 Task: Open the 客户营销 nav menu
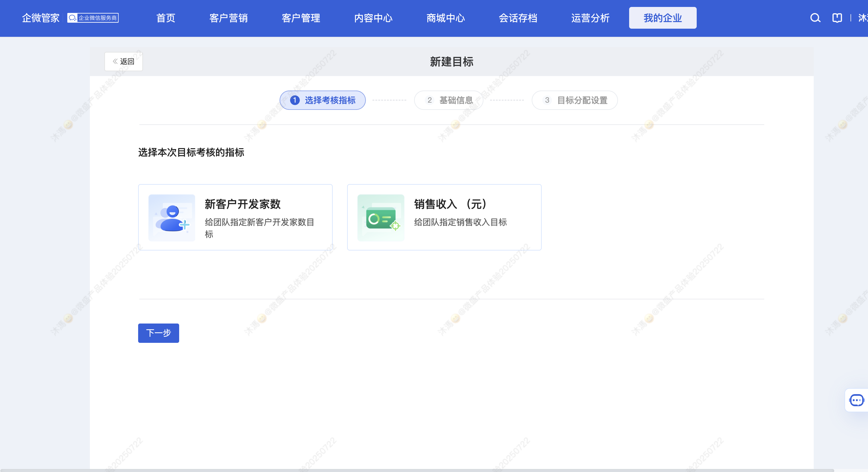point(228,18)
